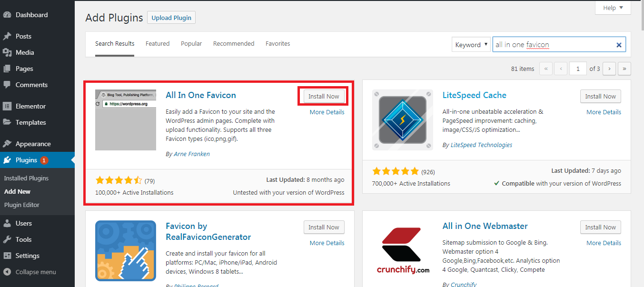The height and width of the screenshot is (287, 644).
Task: Click the Plugins update count badge
Action: 44,160
